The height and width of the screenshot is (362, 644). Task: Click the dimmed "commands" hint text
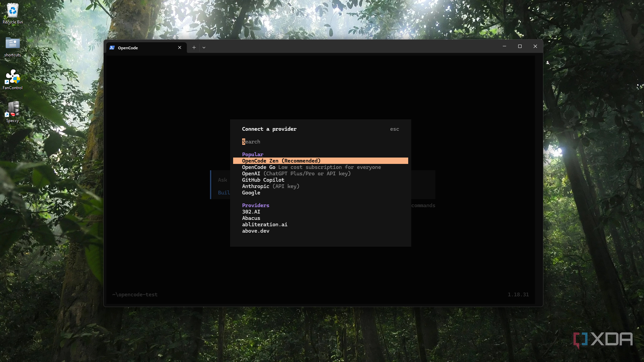click(x=423, y=205)
